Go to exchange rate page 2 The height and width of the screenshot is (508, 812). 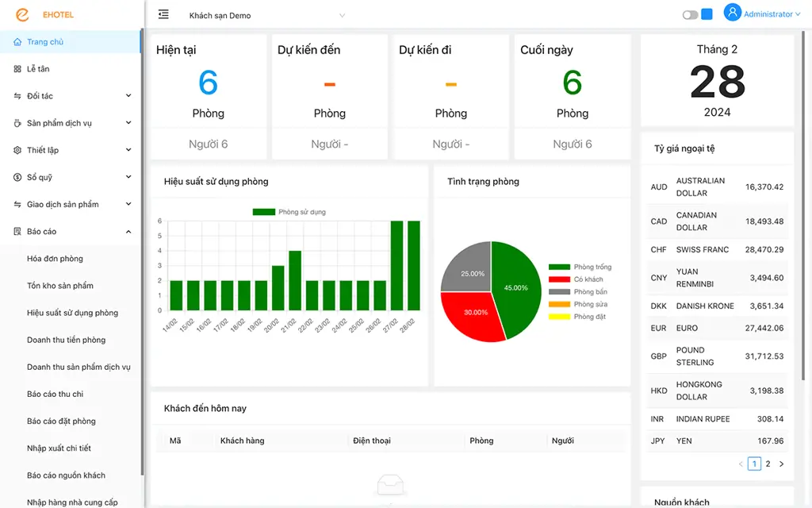coord(768,464)
